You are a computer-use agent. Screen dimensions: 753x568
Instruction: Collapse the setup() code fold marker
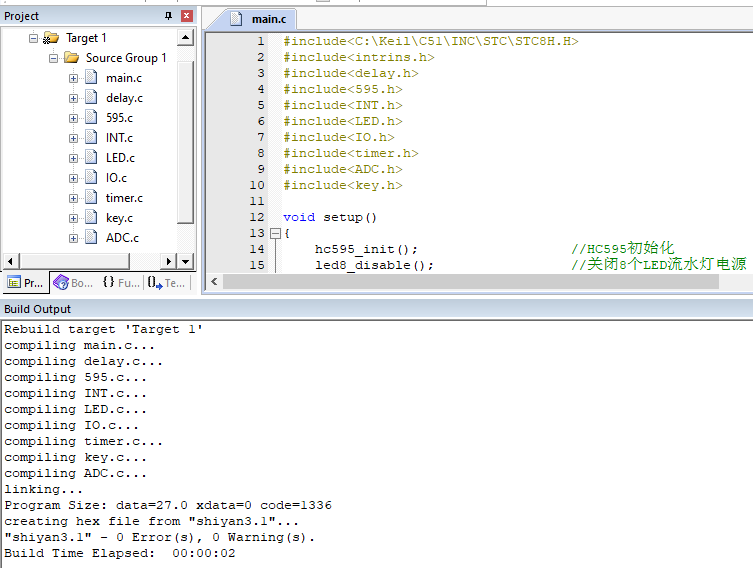point(275,233)
